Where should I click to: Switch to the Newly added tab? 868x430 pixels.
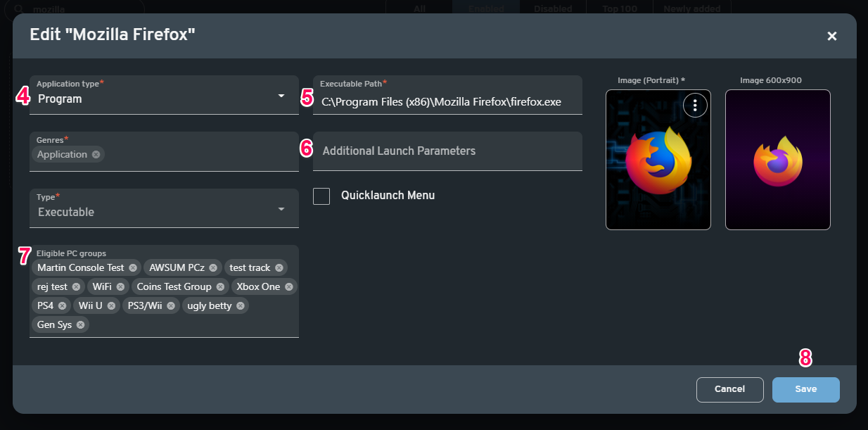[692, 8]
